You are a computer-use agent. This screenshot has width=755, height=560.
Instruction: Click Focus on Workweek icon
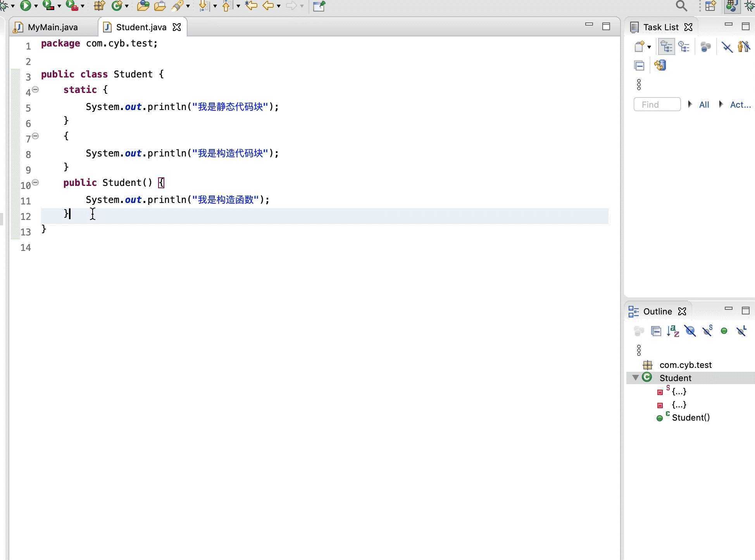point(706,47)
